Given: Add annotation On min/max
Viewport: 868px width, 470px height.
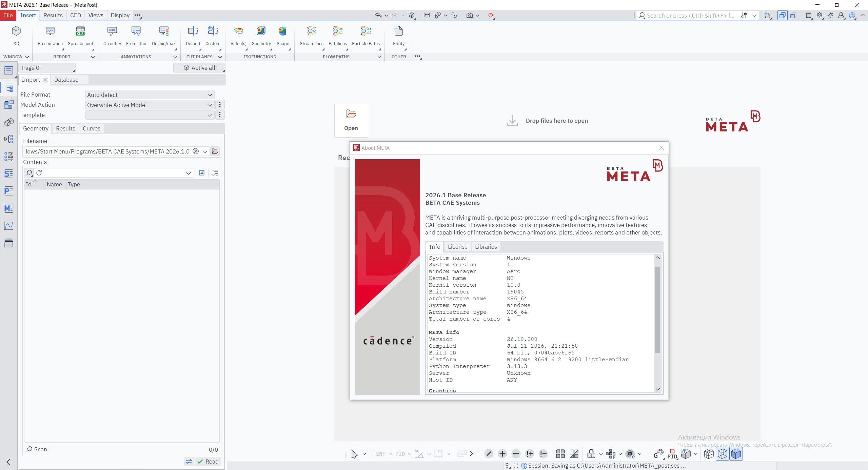Looking at the screenshot, I should point(164,36).
